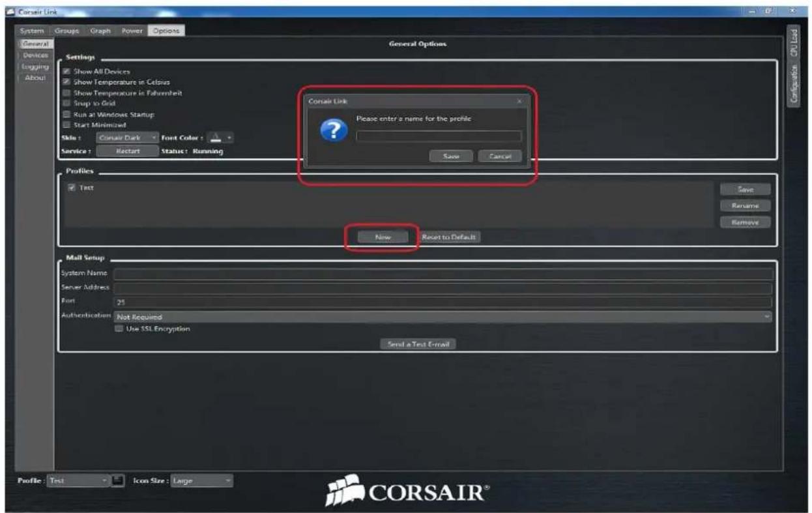812x513 pixels.
Task: Open the About side tab
Action: tap(35, 78)
